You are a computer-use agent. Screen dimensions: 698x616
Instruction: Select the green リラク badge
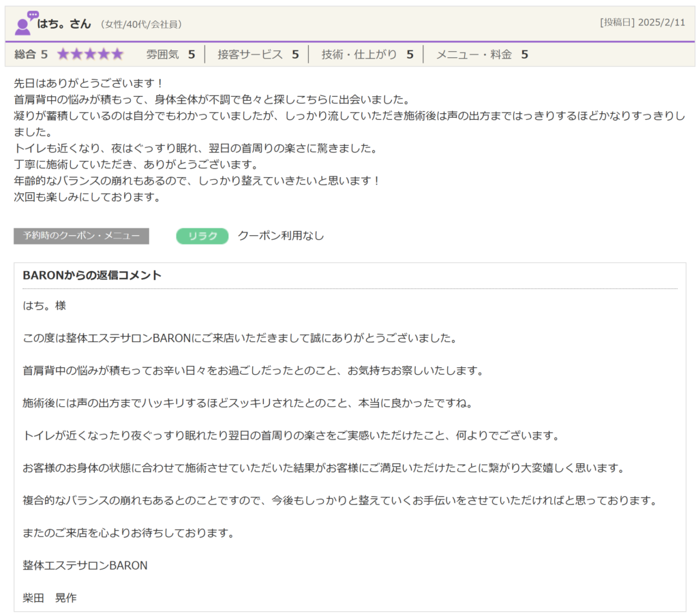tap(202, 236)
